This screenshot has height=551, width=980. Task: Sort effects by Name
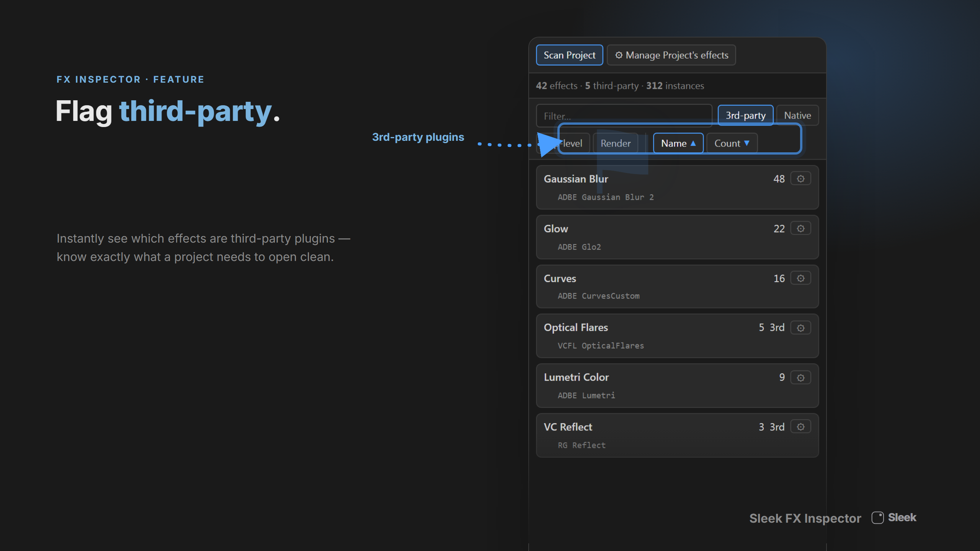(678, 143)
